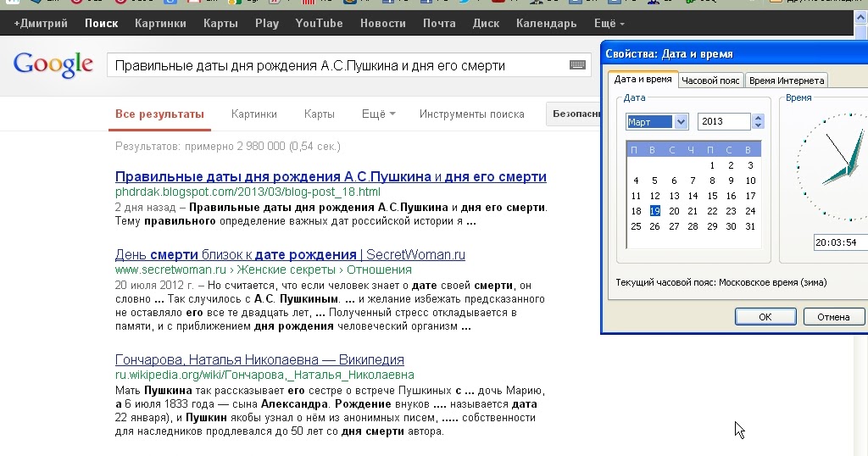
Task: Select day 28 in the calendar
Action: [x=693, y=226]
